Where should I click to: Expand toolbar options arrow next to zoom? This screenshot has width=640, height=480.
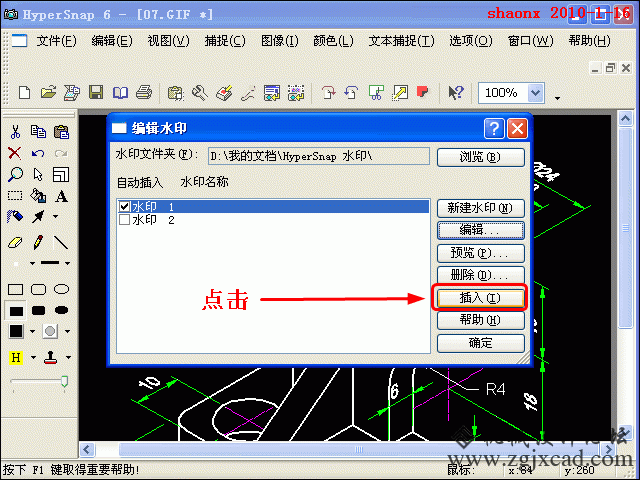coord(557,98)
